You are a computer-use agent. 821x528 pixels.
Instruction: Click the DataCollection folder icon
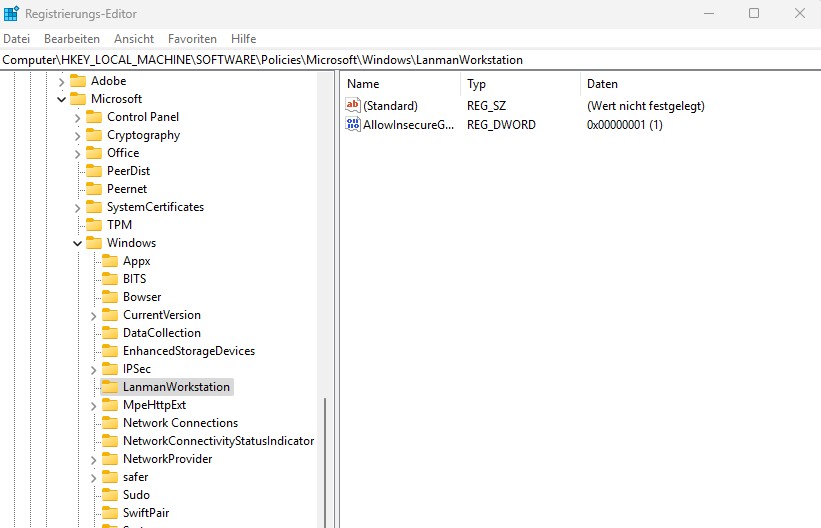110,333
